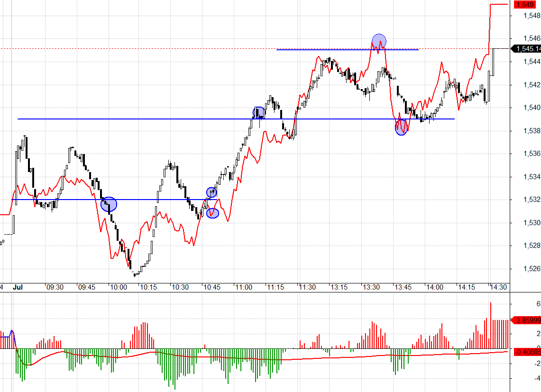
Task: Click the tallest red histogram bar near 14:30
Action: (x=490, y=325)
